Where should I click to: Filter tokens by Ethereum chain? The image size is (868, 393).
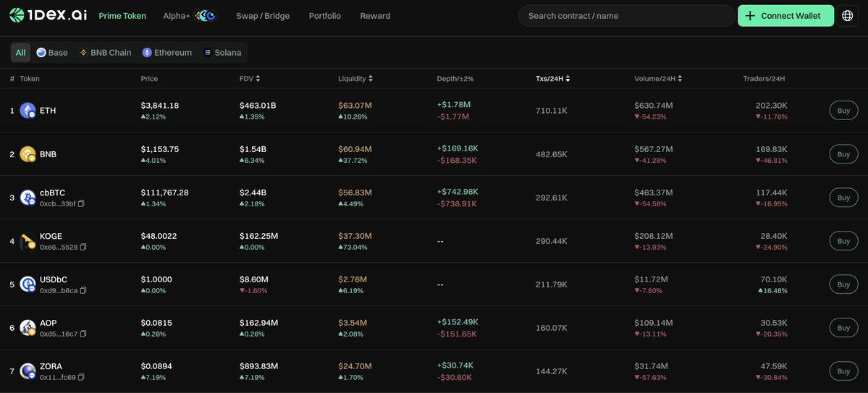pos(167,53)
